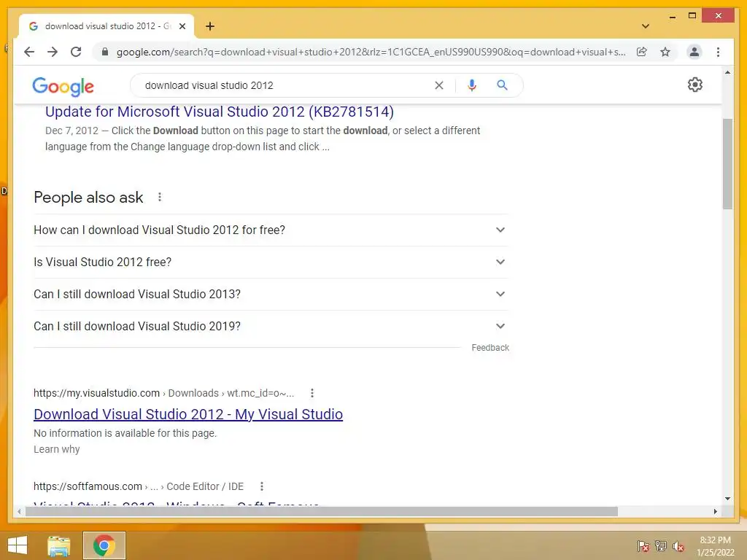
Task: Open the Chrome three-dot menu
Action: pos(718,52)
